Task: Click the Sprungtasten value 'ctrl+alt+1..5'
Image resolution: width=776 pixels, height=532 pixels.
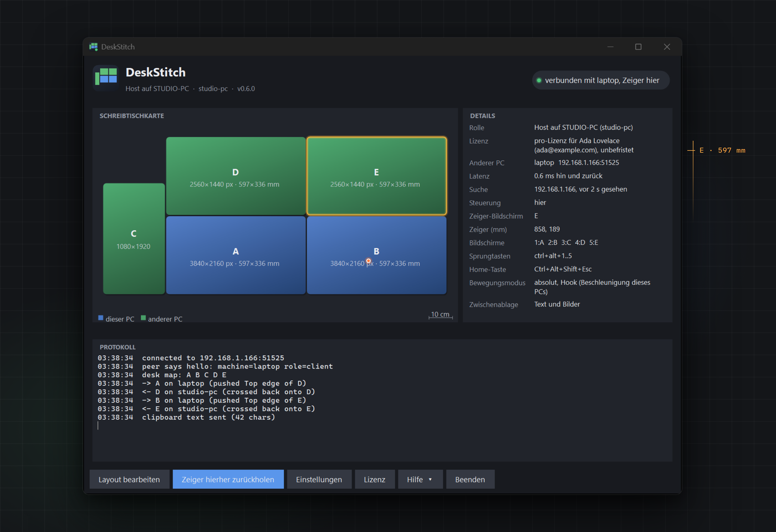Action: [553, 255]
